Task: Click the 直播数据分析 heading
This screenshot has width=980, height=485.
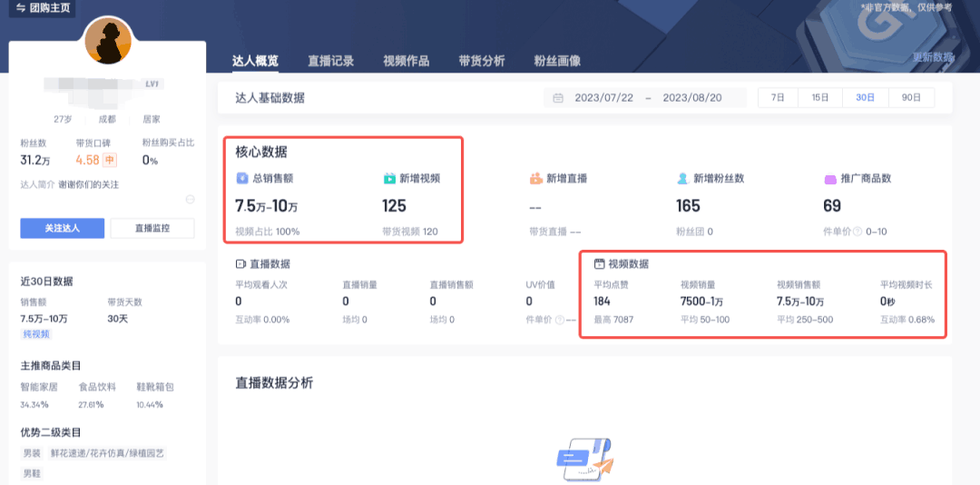Action: 274,382
